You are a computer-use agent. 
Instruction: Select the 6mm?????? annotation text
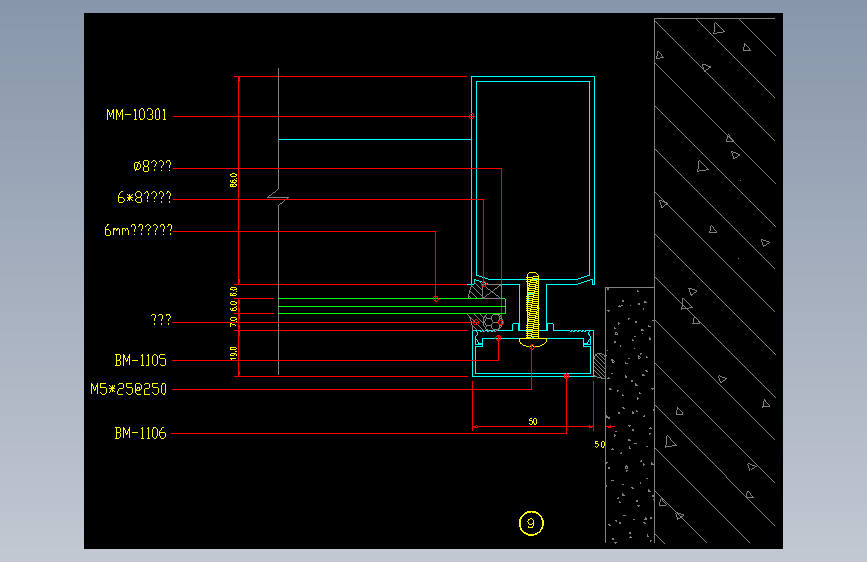point(138,230)
